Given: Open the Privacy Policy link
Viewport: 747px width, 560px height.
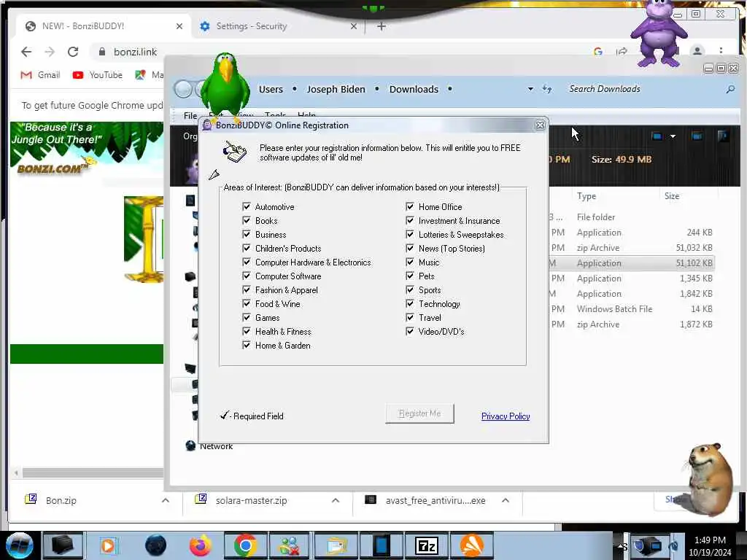Looking at the screenshot, I should click(506, 416).
